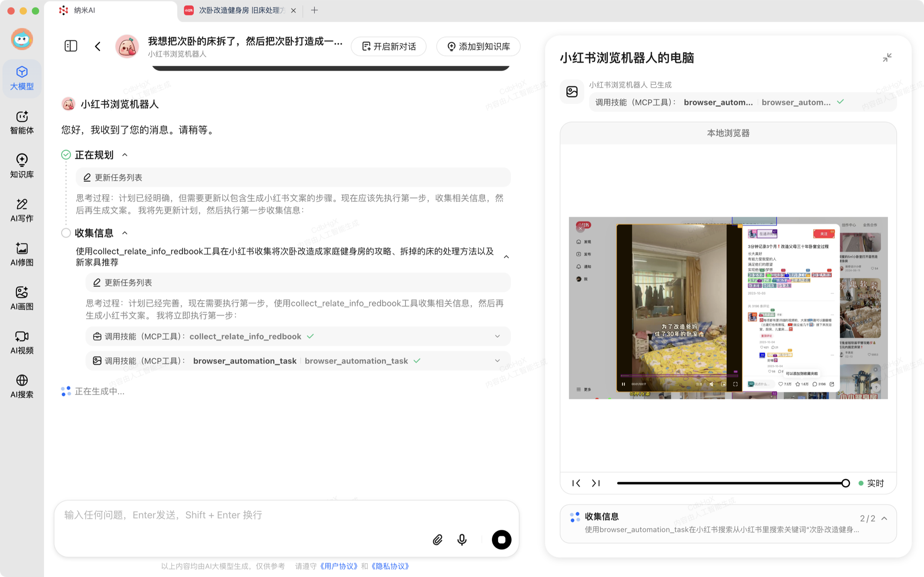Viewport: 924px width, 577px height.
Task: Go back with the left arrow
Action: click(x=98, y=46)
